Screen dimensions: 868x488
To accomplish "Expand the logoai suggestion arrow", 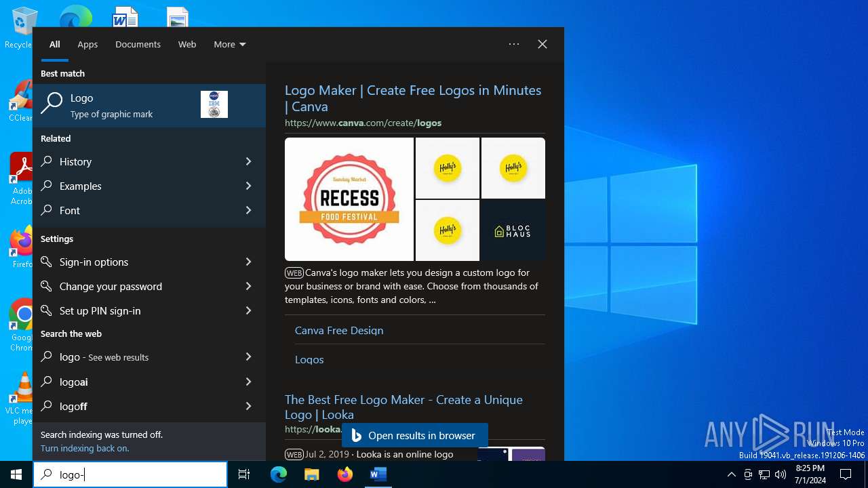I will click(248, 382).
